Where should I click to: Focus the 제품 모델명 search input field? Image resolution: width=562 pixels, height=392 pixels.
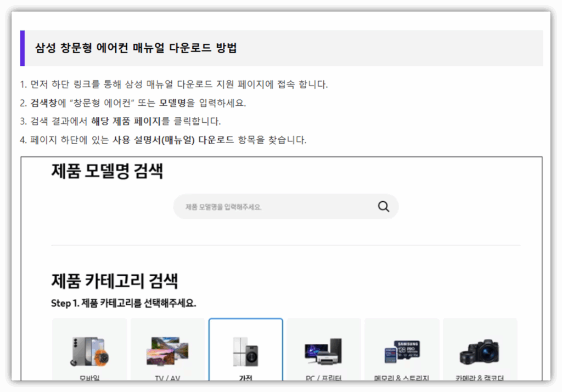(x=285, y=207)
